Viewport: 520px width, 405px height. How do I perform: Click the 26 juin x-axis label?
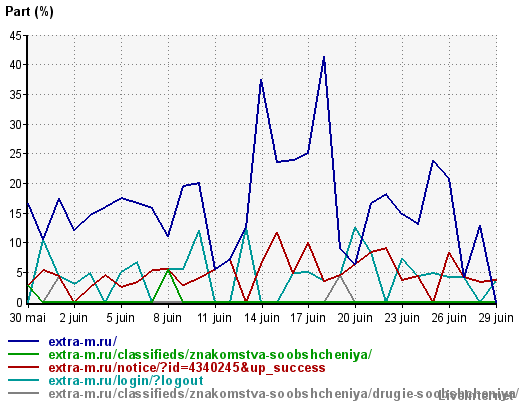point(449,318)
